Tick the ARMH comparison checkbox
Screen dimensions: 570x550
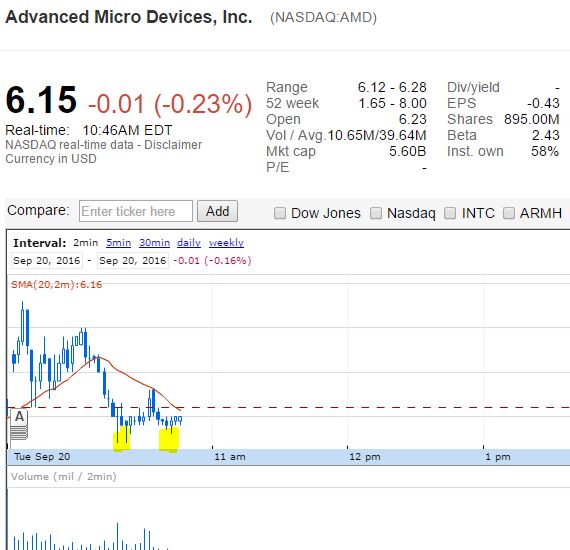509,213
